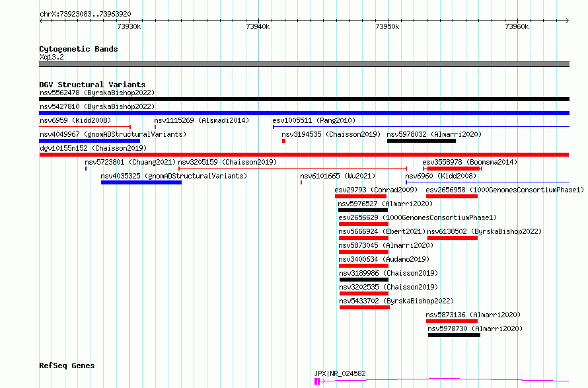This screenshot has height=388, width=588.
Task: Click the nsv5873136 (Almarri2020) red bar
Action: point(452,321)
